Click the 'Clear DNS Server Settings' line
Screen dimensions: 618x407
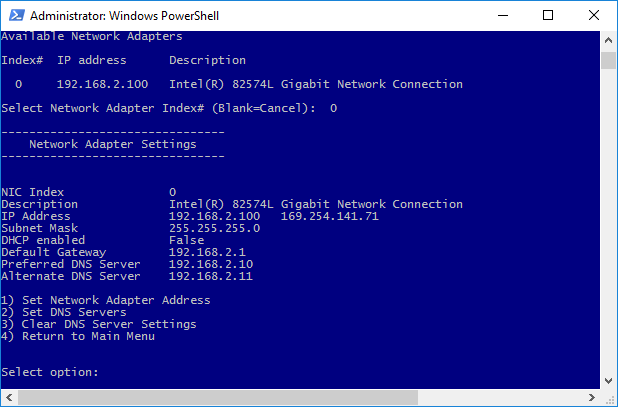pyautogui.click(x=99, y=324)
